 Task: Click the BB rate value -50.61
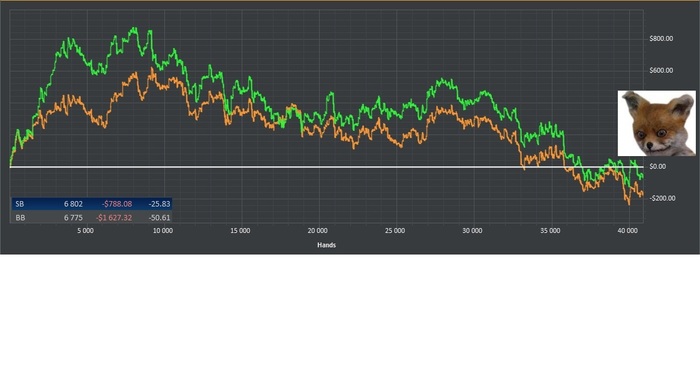pyautogui.click(x=159, y=218)
